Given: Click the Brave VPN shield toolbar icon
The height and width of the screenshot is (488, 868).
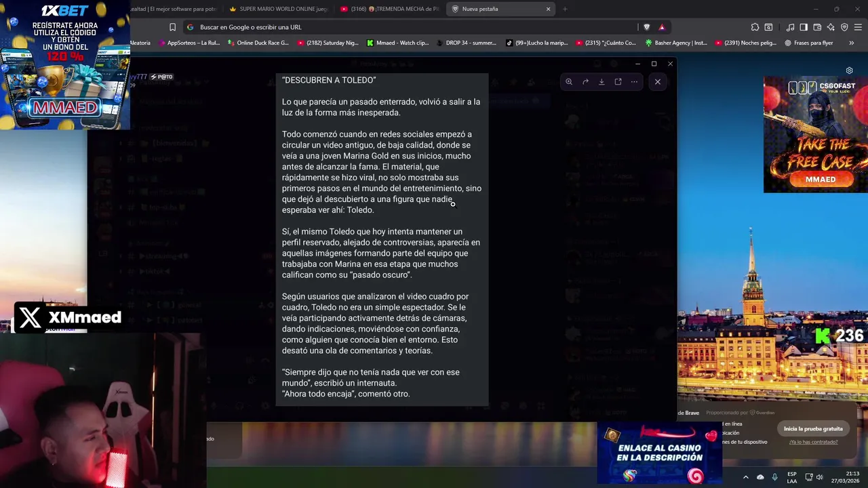Looking at the screenshot, I should (x=844, y=27).
